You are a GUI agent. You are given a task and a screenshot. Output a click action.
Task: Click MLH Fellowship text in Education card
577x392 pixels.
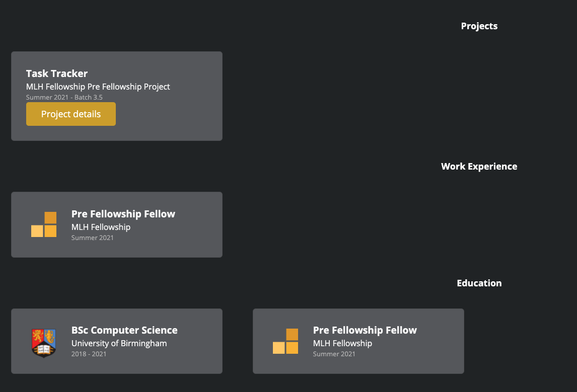coord(342,344)
